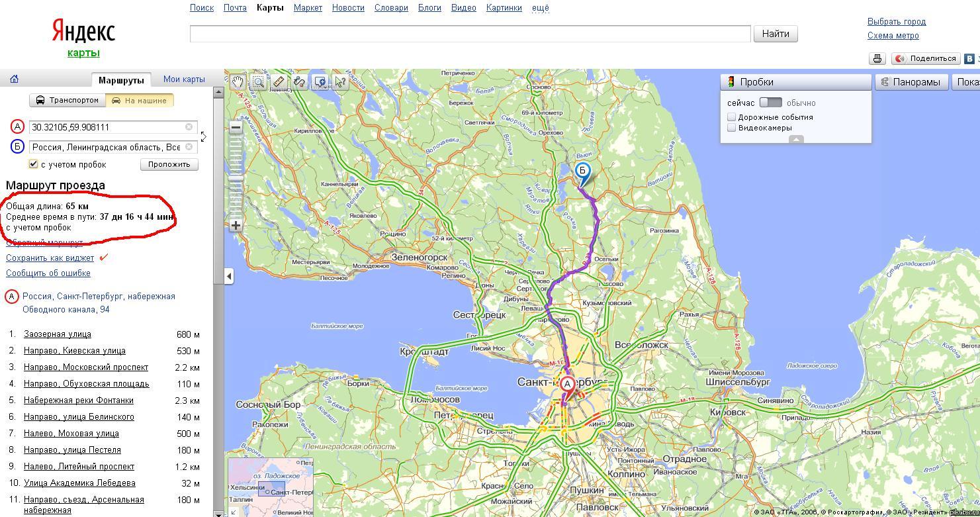980x517 pixels.
Task: Collapse the traffic panel up arrow
Action: [796, 139]
